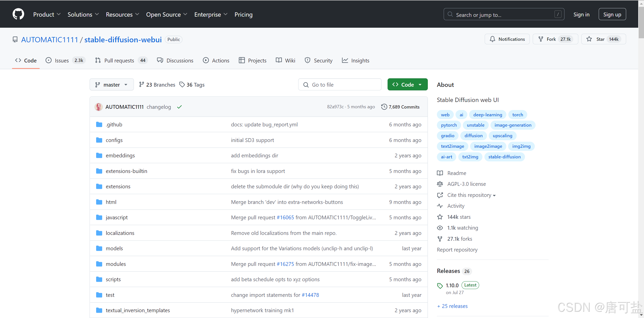Open the Pricing menu item
Screen dimensions: 644x318
click(243, 14)
